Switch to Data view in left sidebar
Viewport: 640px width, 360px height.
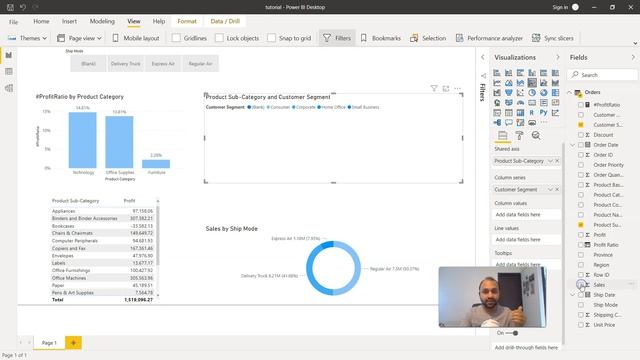(9, 71)
